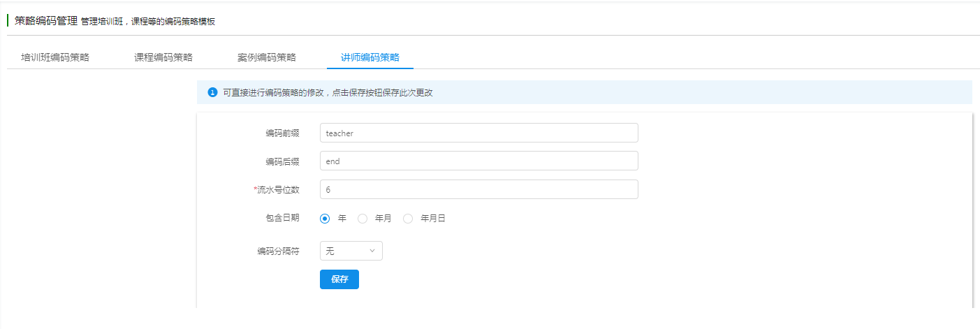Go to the 案例编码策略 tab

point(267,57)
